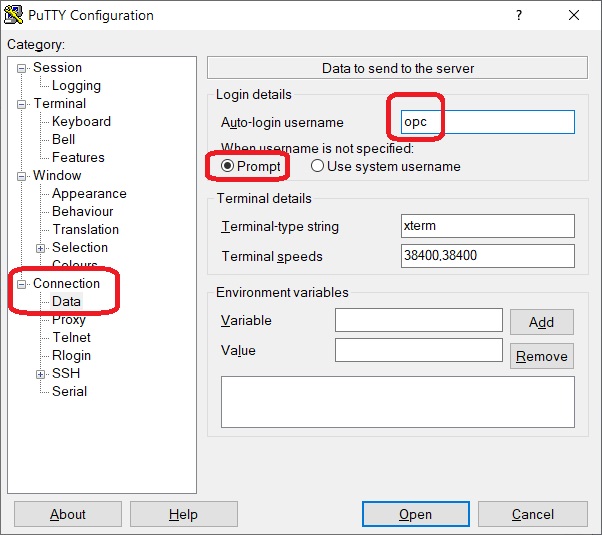The image size is (602, 535).
Task: Open the SSH category
Action: pyautogui.click(x=66, y=373)
